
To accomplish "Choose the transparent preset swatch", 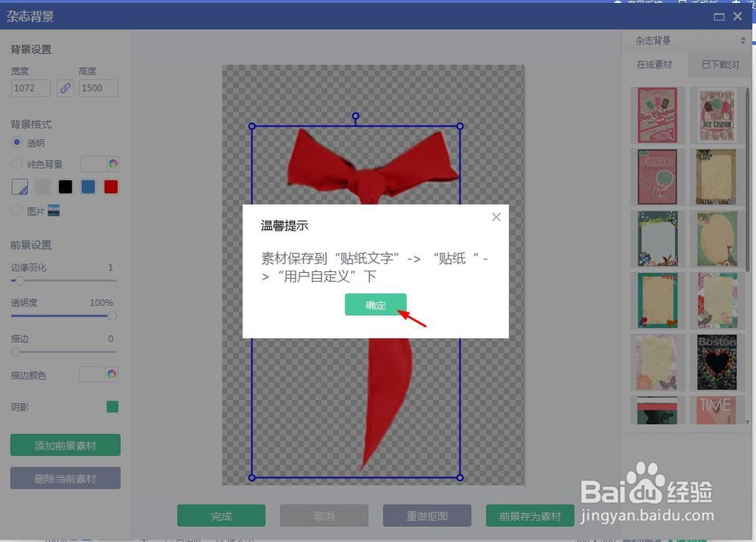I will pyautogui.click(x=20, y=187).
